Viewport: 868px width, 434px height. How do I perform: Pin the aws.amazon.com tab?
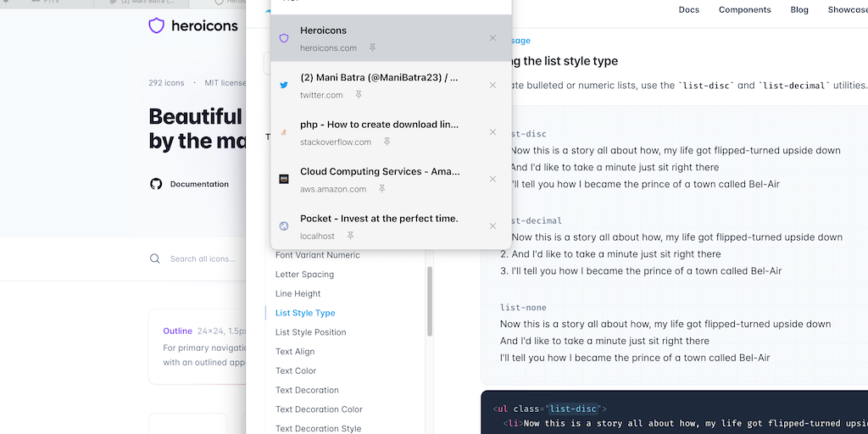[x=382, y=189]
